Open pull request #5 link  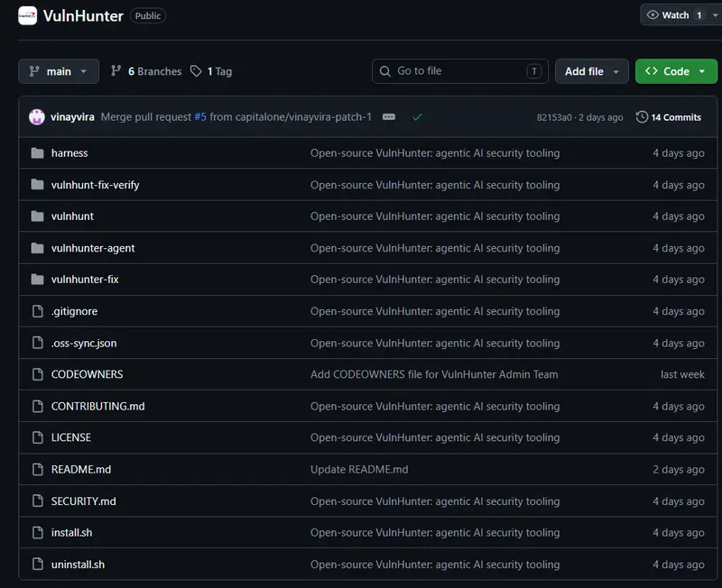pyautogui.click(x=200, y=117)
